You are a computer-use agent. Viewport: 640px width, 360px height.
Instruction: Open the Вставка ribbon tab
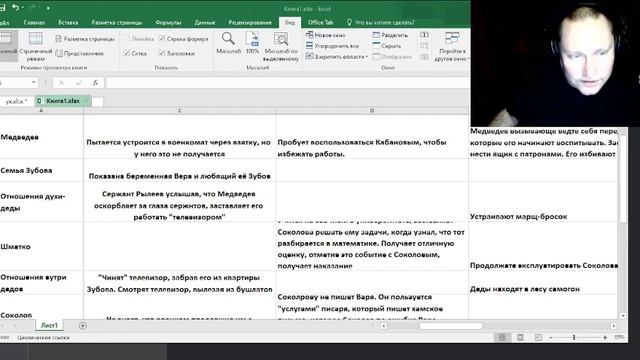[x=68, y=22]
